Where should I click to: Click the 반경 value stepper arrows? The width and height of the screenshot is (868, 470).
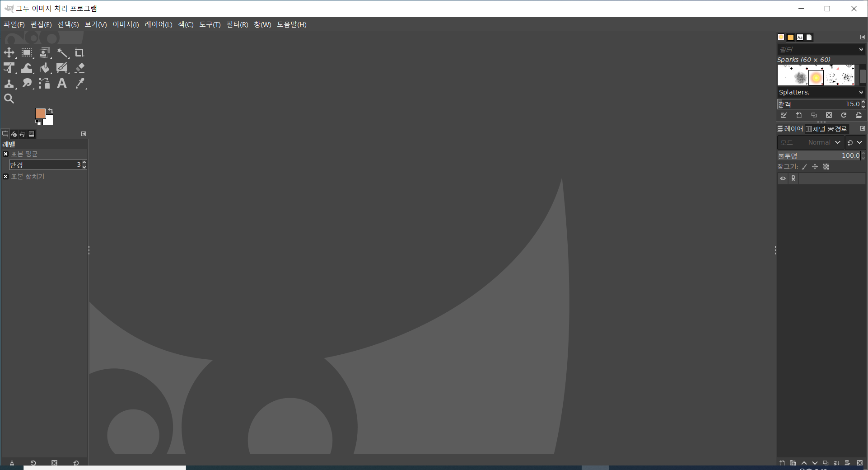pos(84,165)
